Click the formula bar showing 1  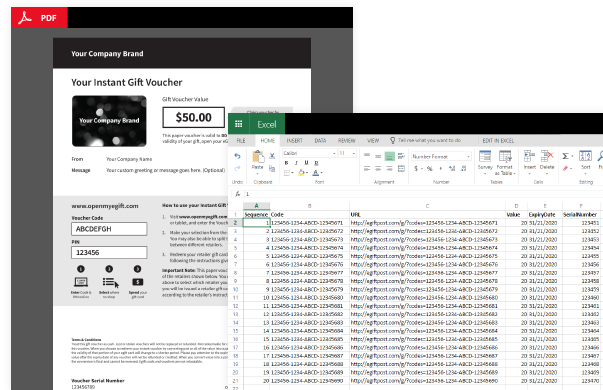click(423, 194)
